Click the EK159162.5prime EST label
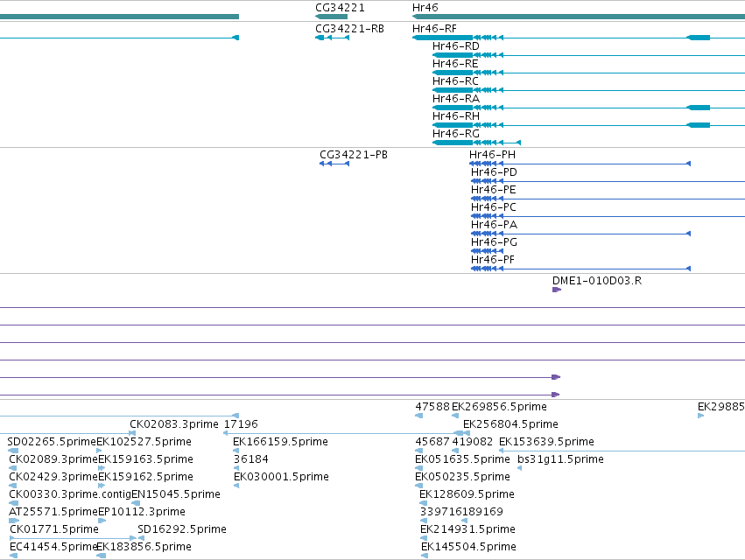The height and width of the screenshot is (560, 745). (x=145, y=477)
